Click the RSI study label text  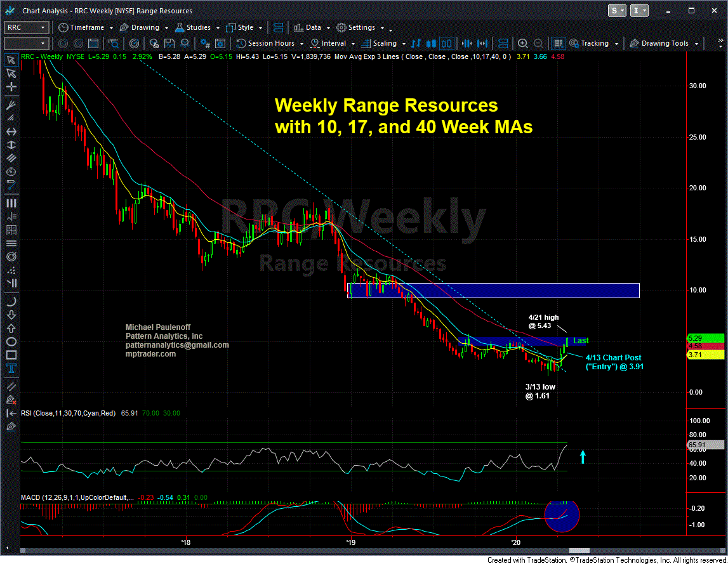click(x=69, y=413)
